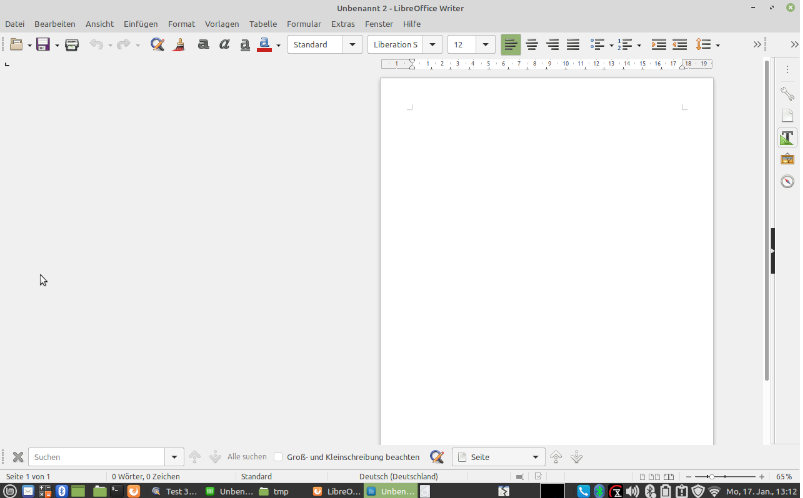803x498 pixels.
Task: Open the Format menu
Action: (x=181, y=24)
